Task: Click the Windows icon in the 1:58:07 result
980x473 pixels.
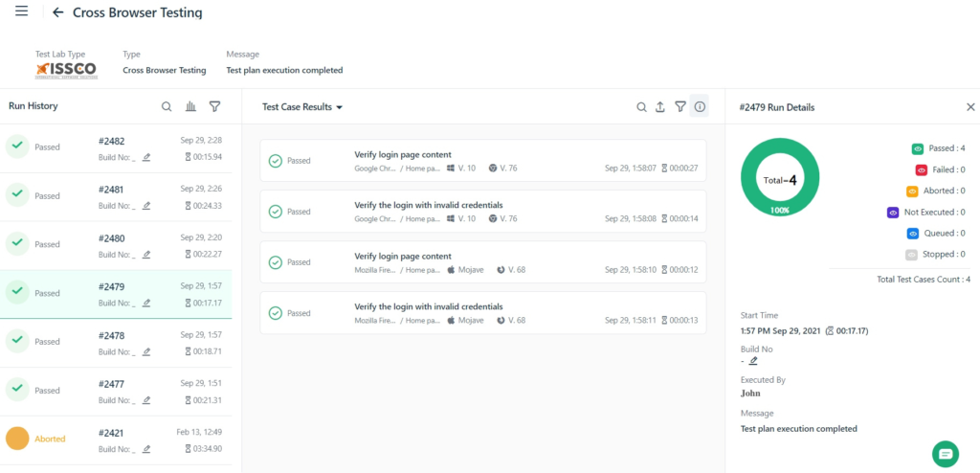Action: coord(452,168)
